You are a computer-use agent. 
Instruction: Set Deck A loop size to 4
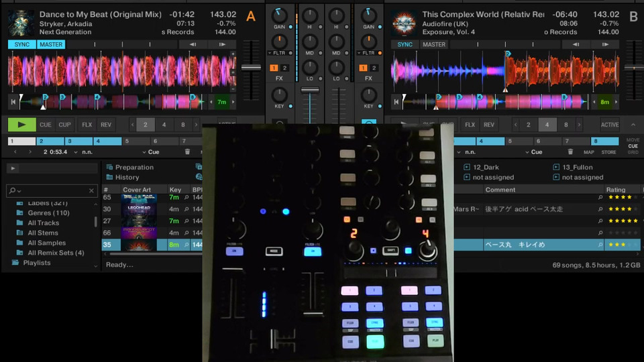point(164,125)
